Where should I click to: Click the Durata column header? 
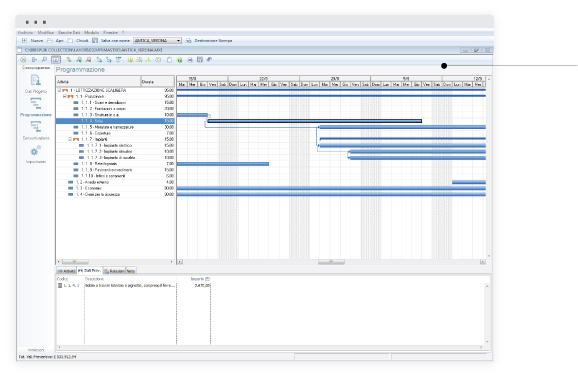pos(158,81)
